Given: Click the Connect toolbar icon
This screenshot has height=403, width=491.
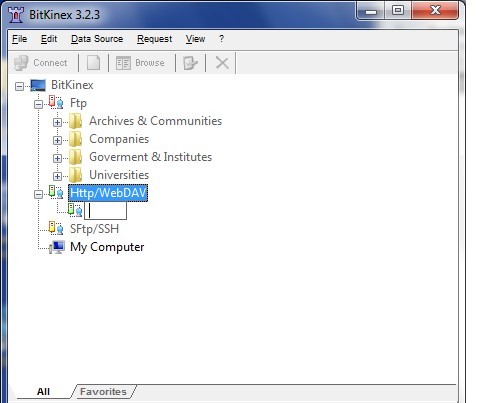Looking at the screenshot, I should click(x=21, y=63).
